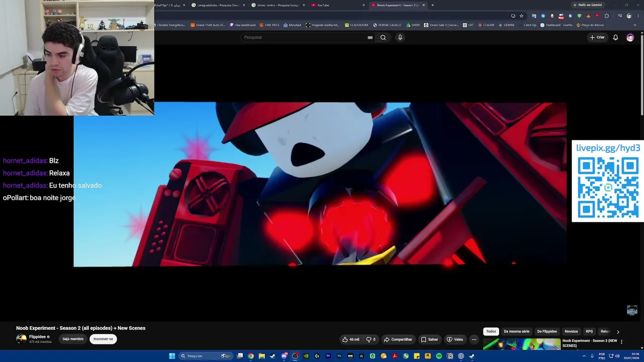644x362 pixels.
Task: Select the Todos filter chip
Action: [x=491, y=331]
